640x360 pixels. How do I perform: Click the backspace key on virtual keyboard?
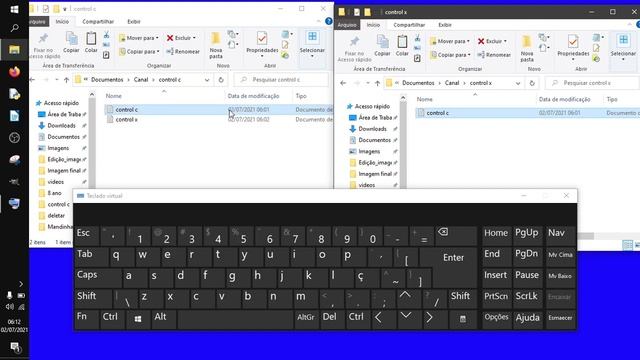(456, 235)
